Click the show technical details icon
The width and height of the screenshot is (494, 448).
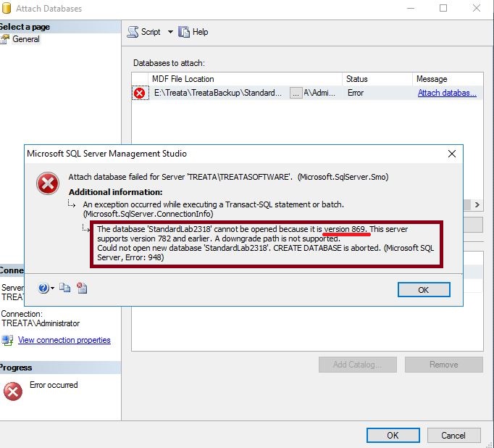(x=82, y=289)
